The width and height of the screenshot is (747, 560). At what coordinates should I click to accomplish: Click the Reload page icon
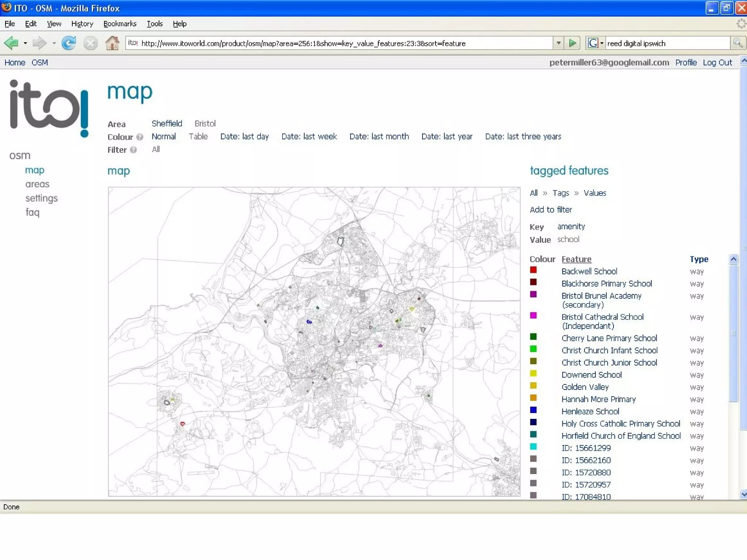coord(69,43)
